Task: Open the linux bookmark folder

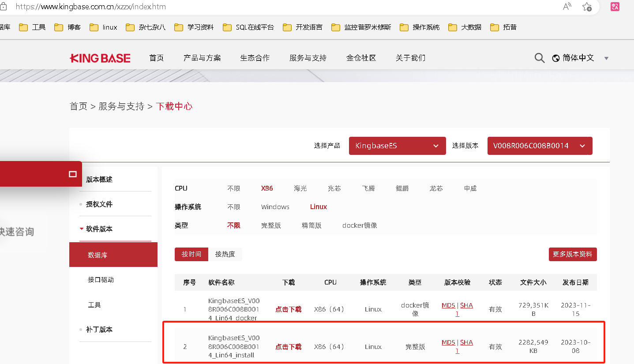Action: click(103, 27)
